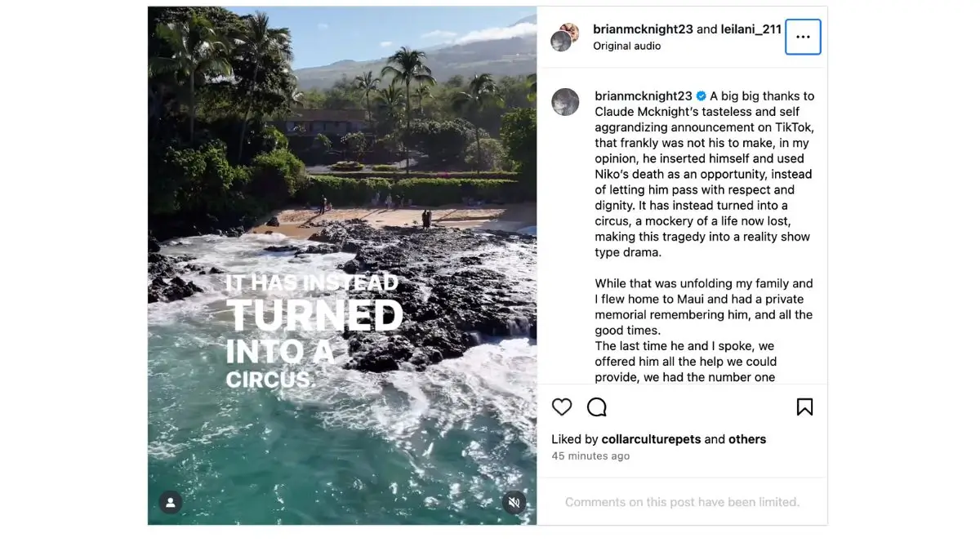Open brianmcknight23 username in caption
Viewport: 980px width, 551px height.
(643, 96)
